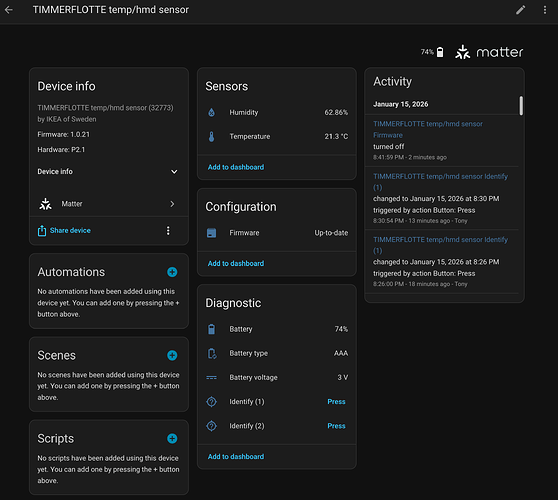Click the Battery type icon
558x500 pixels.
pos(212,353)
